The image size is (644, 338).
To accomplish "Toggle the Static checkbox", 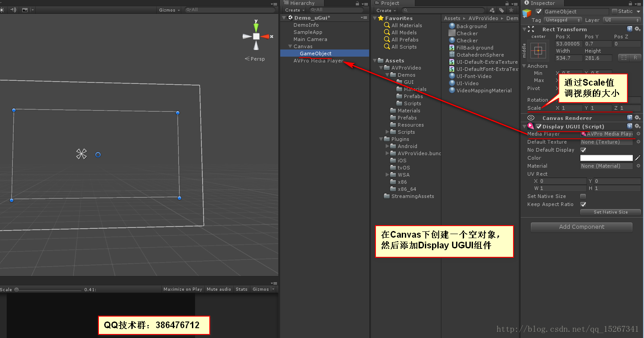I will (615, 12).
